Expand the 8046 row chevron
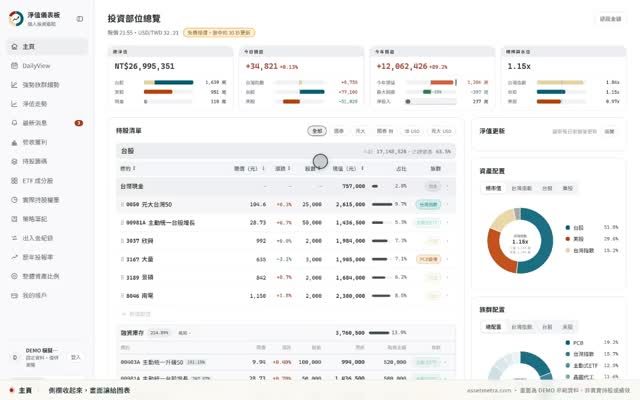The image size is (640, 400). click(447, 296)
